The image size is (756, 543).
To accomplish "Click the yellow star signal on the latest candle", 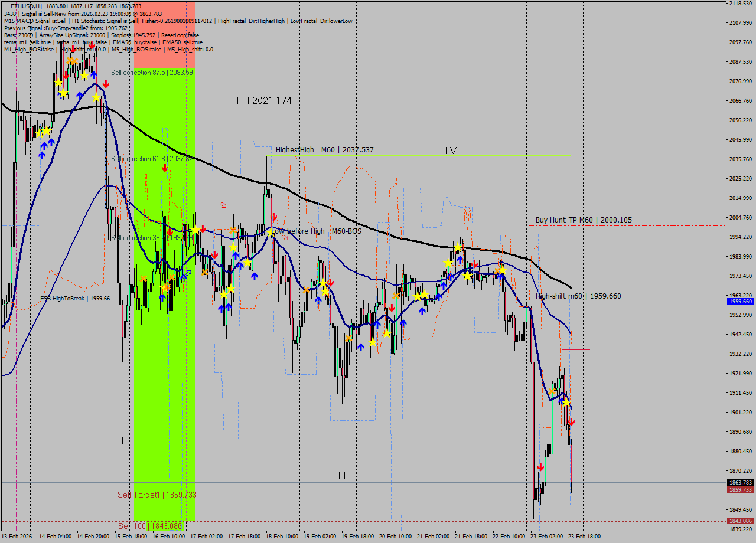I will point(566,403).
